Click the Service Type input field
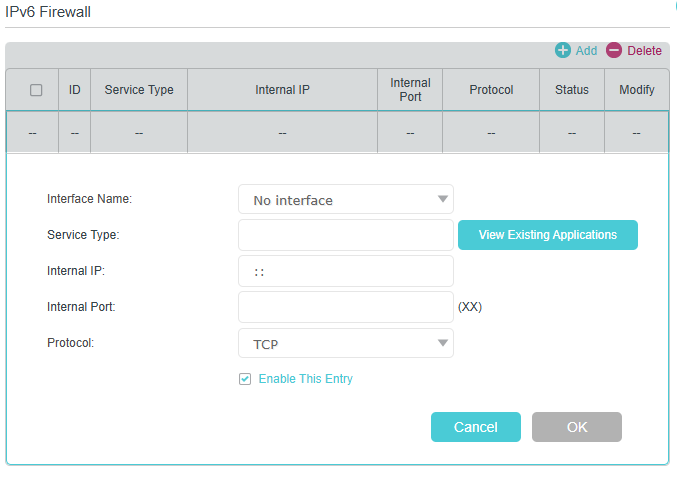Viewport: 677px width, 480px height. click(346, 235)
